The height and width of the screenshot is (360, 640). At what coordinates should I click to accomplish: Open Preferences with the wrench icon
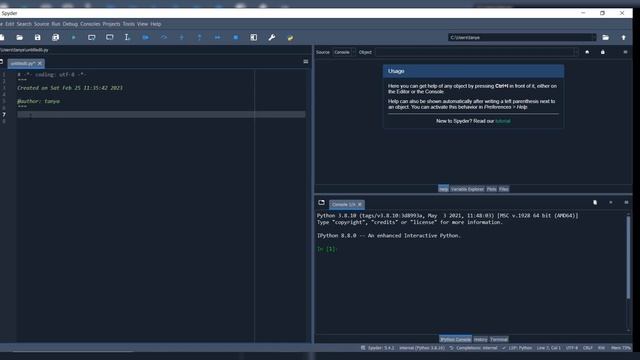pos(272,38)
